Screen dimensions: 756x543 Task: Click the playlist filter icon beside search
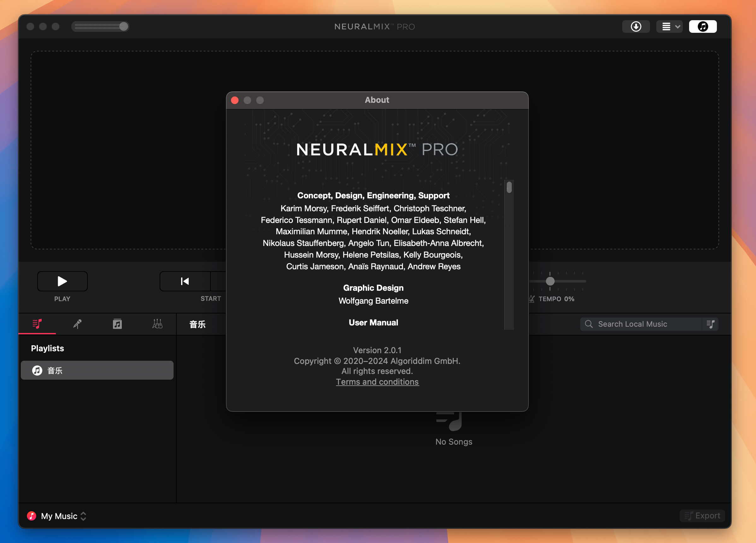(x=711, y=324)
